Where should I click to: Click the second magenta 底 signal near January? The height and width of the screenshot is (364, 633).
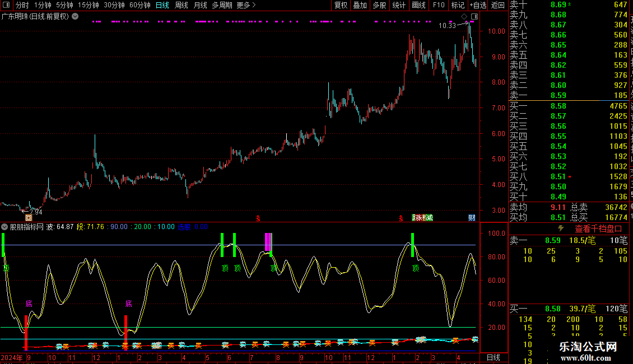(x=128, y=304)
